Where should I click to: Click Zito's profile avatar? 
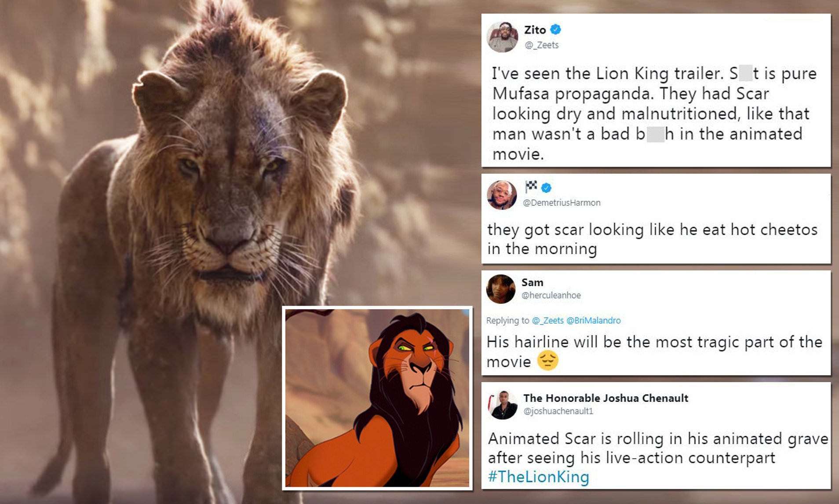click(502, 37)
